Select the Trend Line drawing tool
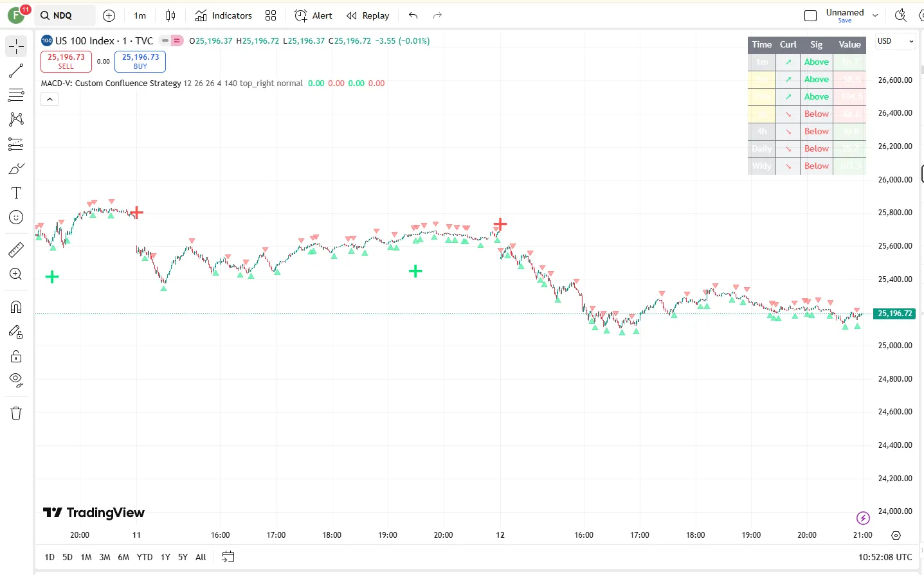The image size is (924, 575). [16, 71]
